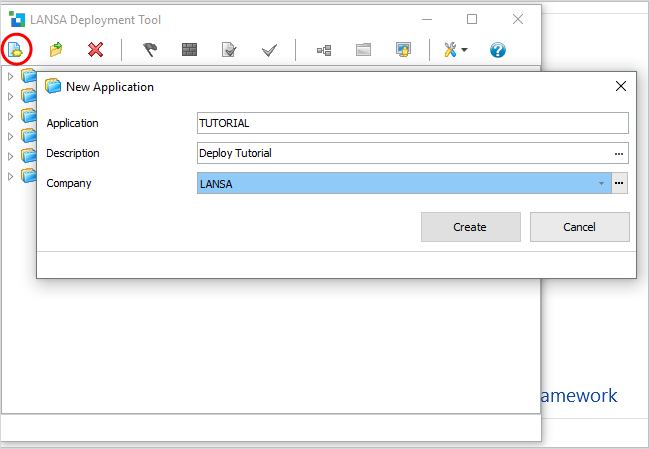Click the gray checkmark toolbar icon
This screenshot has width=650, height=449.
pyautogui.click(x=269, y=51)
